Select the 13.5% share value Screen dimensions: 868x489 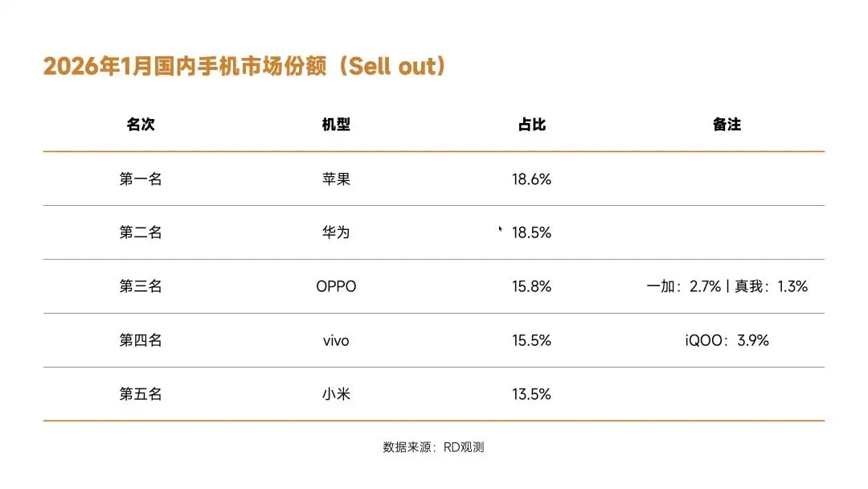[x=531, y=394]
